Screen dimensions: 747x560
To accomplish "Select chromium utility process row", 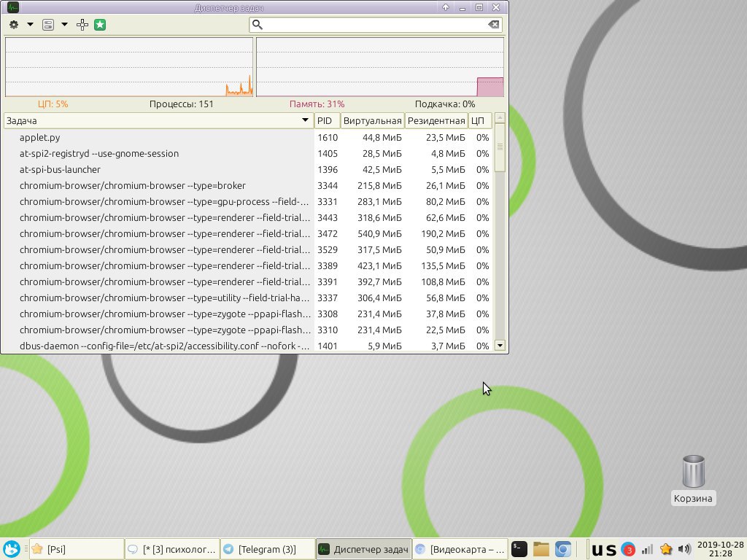I will tap(248, 298).
